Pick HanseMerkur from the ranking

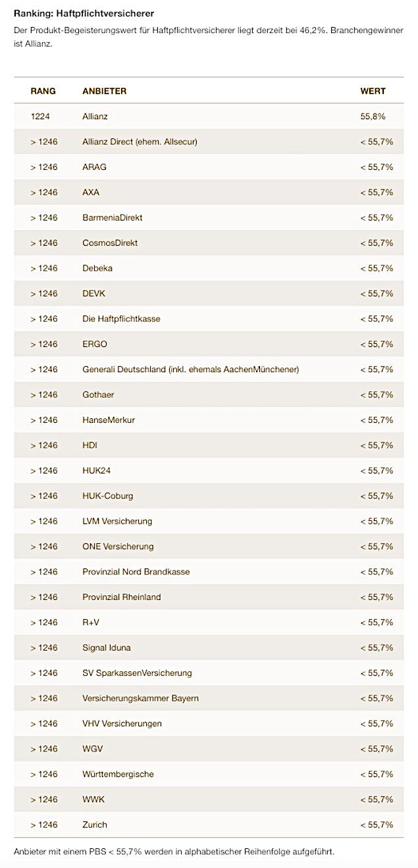[109, 420]
